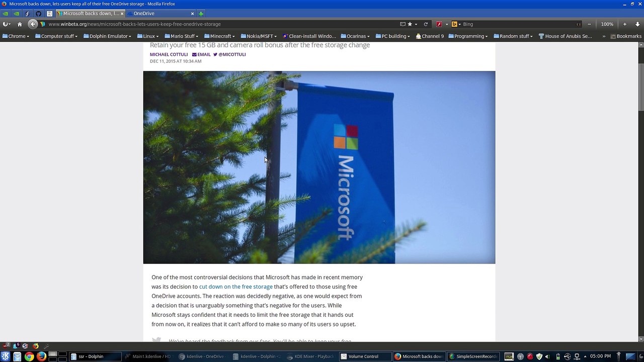
Task: Open the Bookmarks menu button
Action: point(626,36)
